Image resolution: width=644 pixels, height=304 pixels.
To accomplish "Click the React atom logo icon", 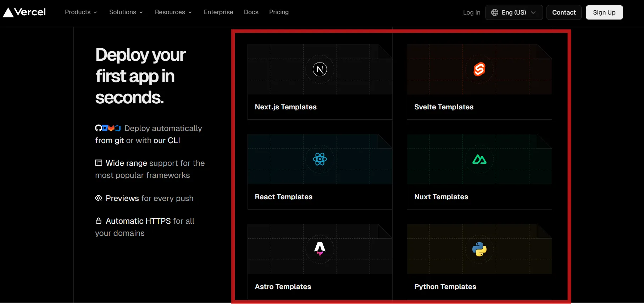I will (320, 159).
